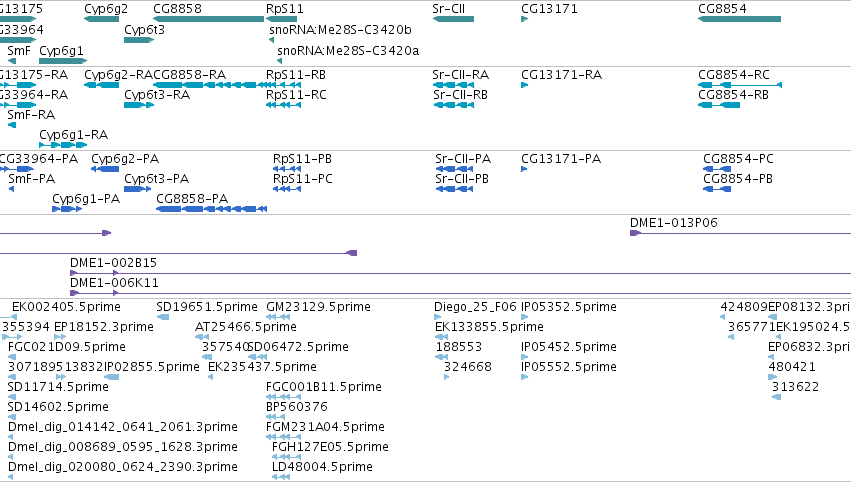Select the DME1-006K11 BAC clone start
Image resolution: width=851 pixels, height=482 pixels.
coord(74,294)
